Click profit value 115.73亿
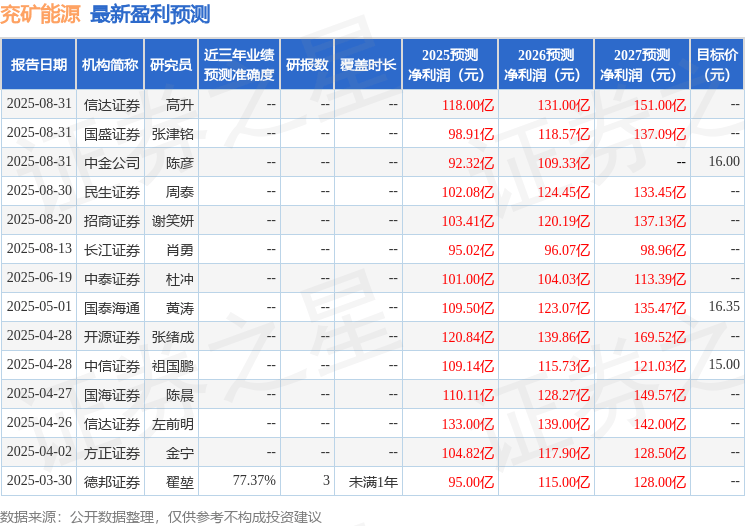Viewport: 745px width, 526px height. pyautogui.click(x=564, y=366)
